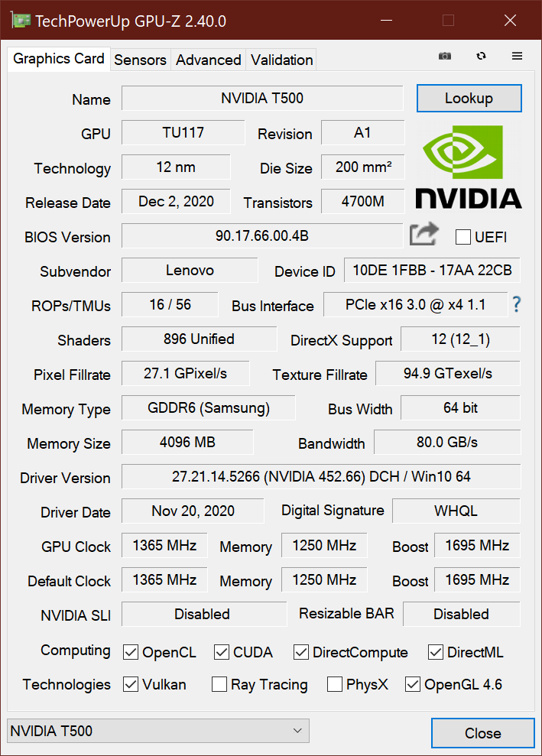
Task: Click the refresh icon in the toolbar
Action: [481, 57]
